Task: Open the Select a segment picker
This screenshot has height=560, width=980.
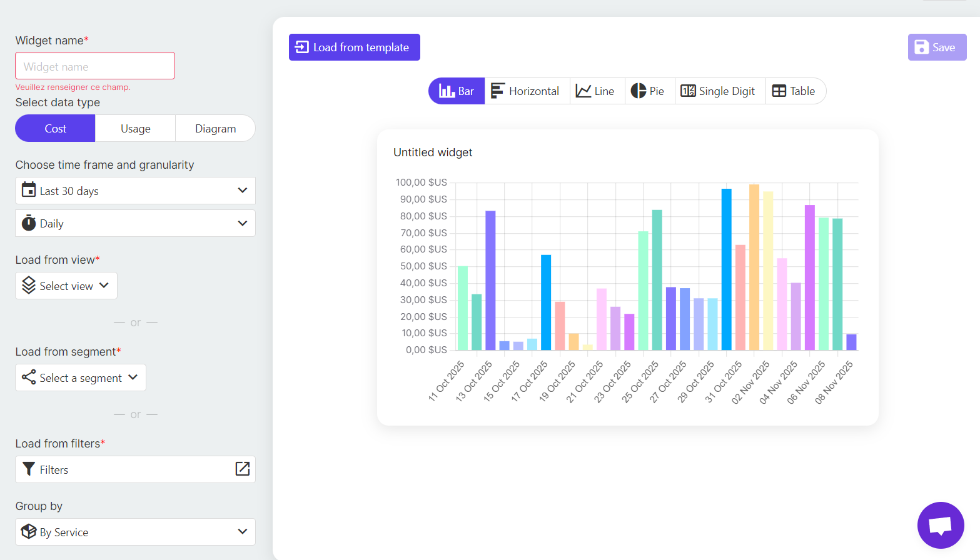Action: tap(80, 377)
